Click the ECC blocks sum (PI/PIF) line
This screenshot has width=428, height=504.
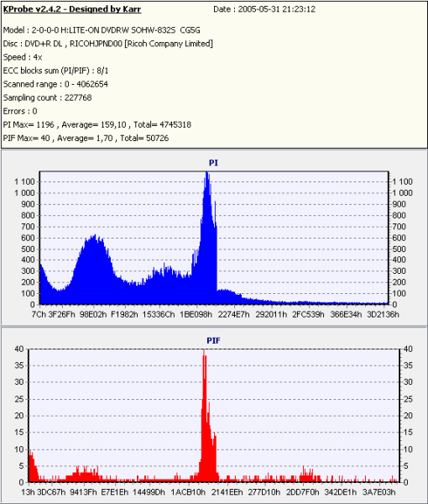tap(55, 71)
